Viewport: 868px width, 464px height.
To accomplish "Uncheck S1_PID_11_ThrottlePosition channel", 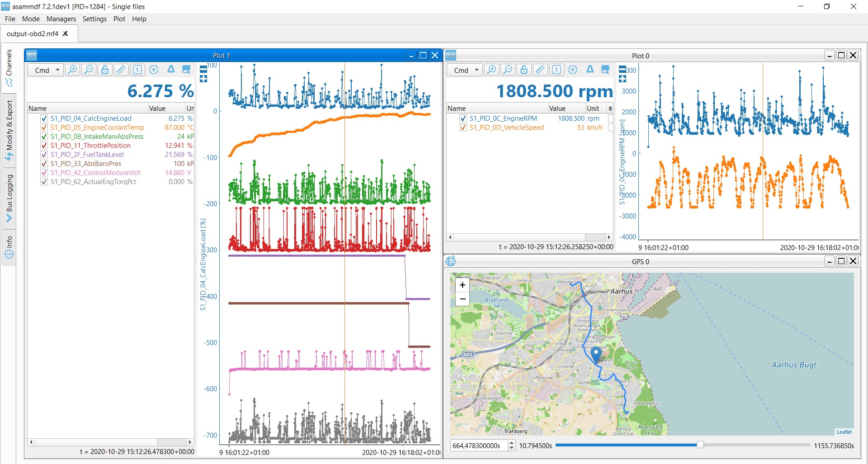I will (44, 146).
